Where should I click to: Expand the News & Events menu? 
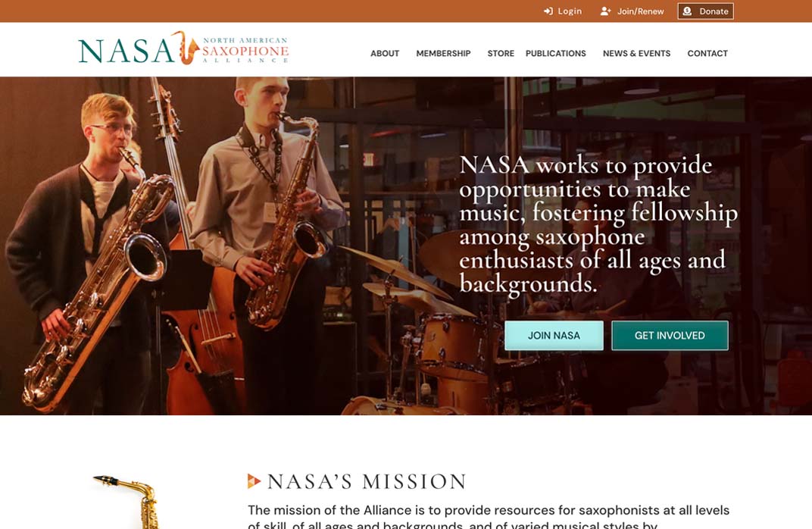coord(636,53)
